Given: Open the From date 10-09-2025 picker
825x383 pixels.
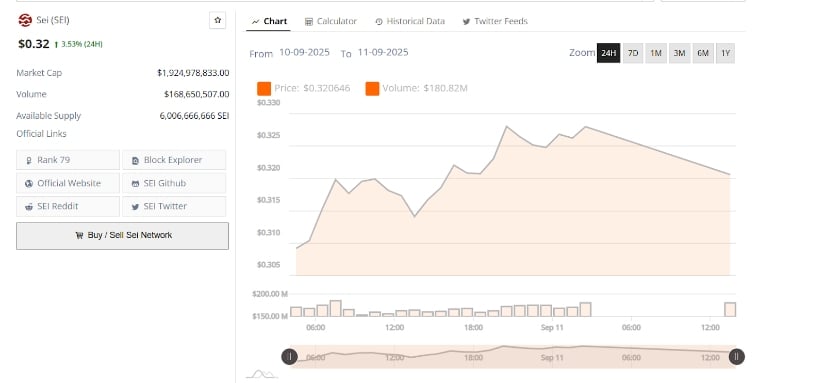Looking at the screenshot, I should (304, 52).
